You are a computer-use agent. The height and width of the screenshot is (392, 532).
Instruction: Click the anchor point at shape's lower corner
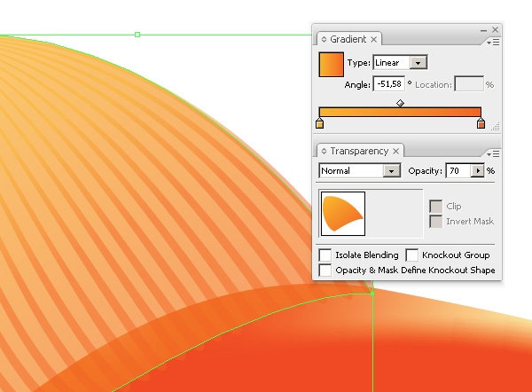coord(372,294)
